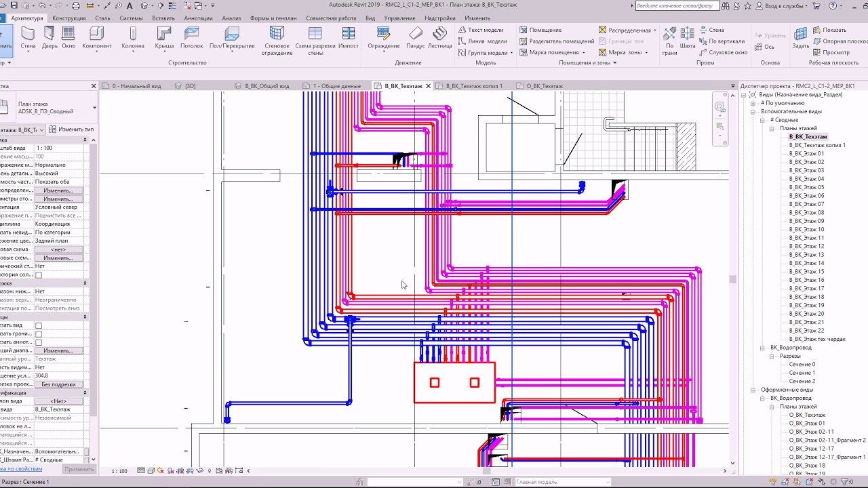Select the Дверь (Door) tool
The image size is (868, 488).
pyautogui.click(x=50, y=38)
